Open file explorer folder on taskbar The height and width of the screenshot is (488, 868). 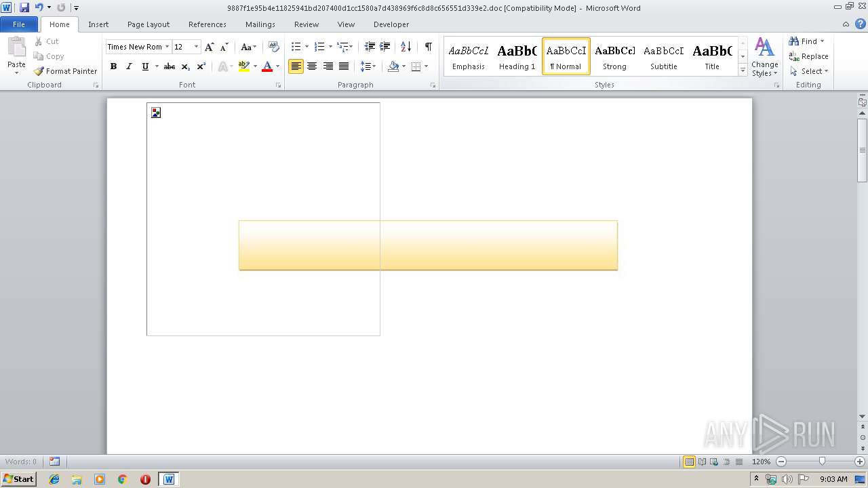pos(77,479)
